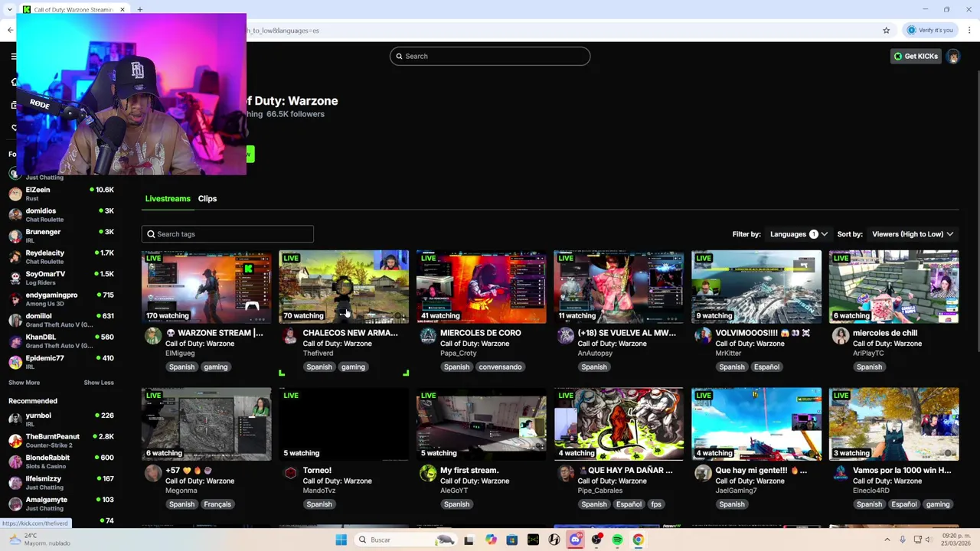This screenshot has height=551, width=980.
Task: Click the Elnecio4RD channel avatar
Action: (x=841, y=473)
